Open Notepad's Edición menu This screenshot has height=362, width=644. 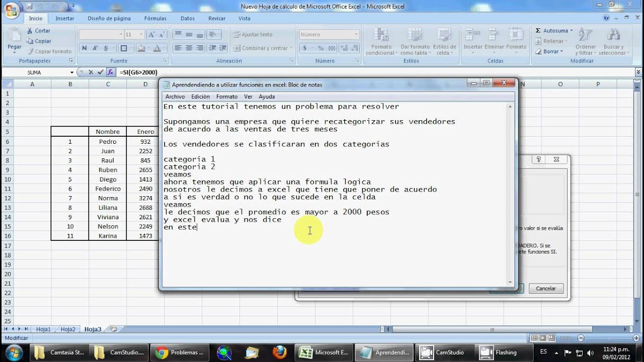(x=200, y=97)
